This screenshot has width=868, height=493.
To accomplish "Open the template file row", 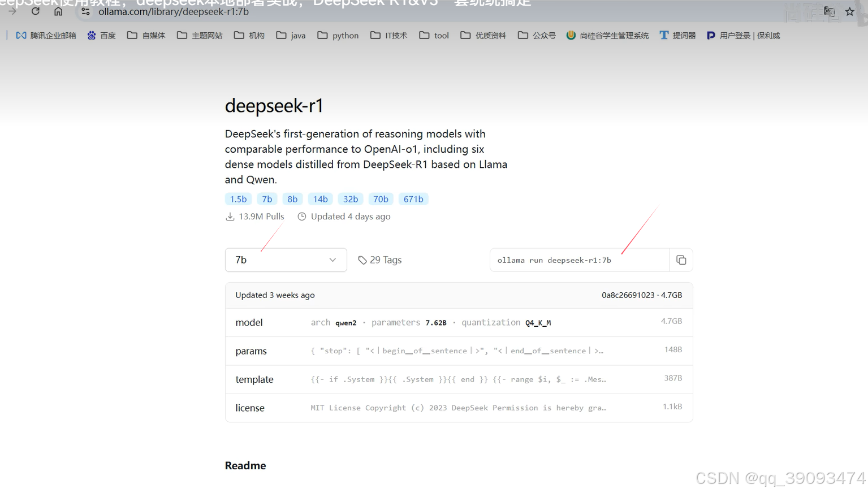I will (459, 379).
